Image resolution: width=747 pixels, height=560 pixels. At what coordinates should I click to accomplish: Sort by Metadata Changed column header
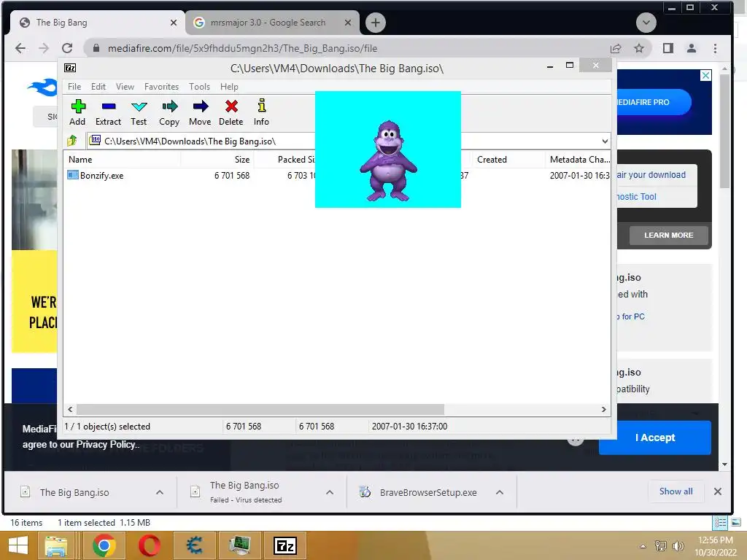(578, 160)
